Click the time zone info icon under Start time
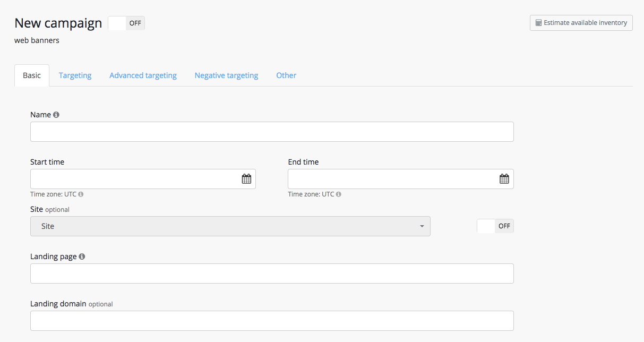This screenshot has width=644, height=342. (81, 194)
